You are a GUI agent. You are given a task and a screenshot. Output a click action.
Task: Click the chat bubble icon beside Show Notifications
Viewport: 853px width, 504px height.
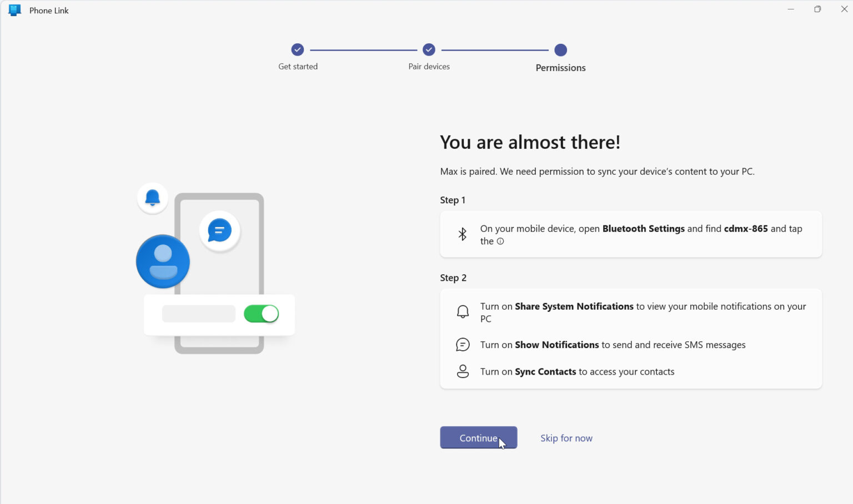pyautogui.click(x=463, y=345)
